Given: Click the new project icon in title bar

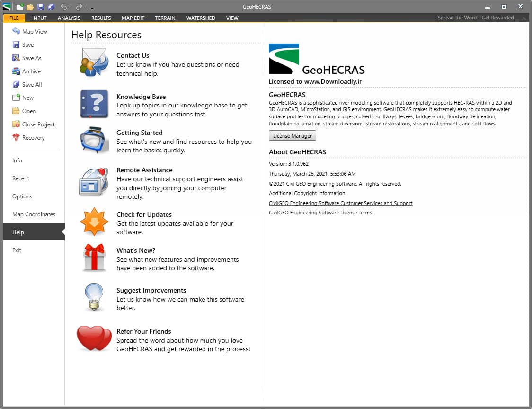Looking at the screenshot, I should pos(20,7).
